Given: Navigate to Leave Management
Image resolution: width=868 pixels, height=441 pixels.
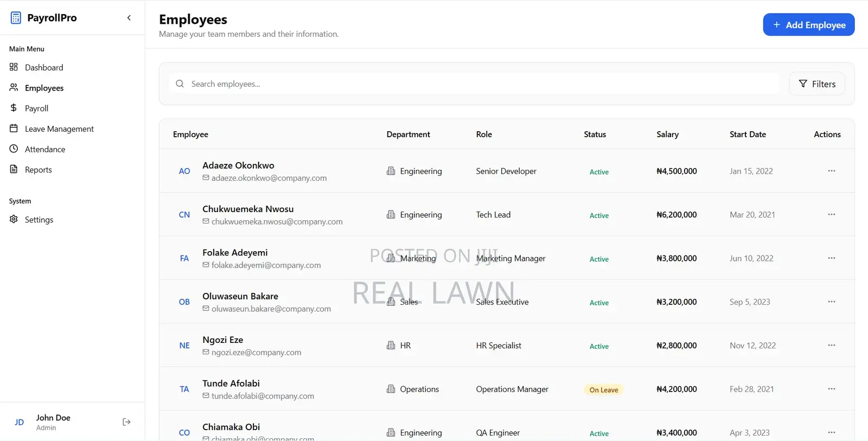Looking at the screenshot, I should click(x=59, y=129).
